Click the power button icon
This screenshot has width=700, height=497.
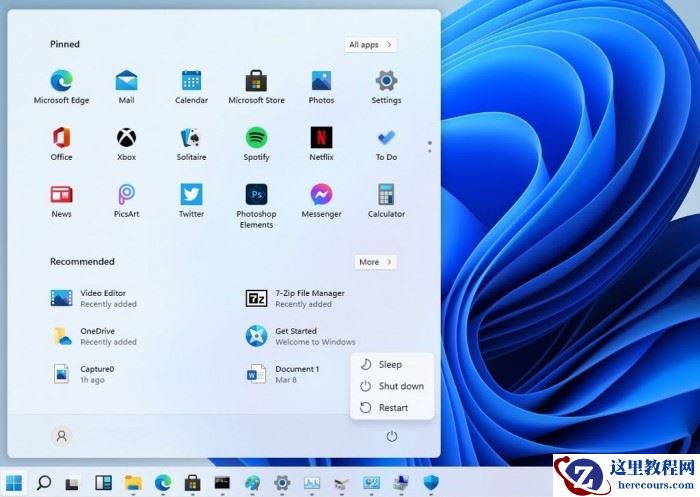392,436
